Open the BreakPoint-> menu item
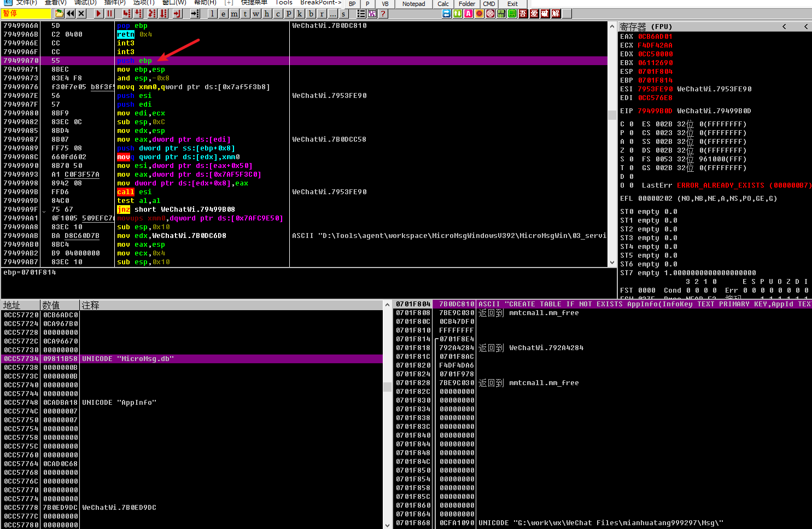The width and height of the screenshot is (812, 529). point(321,3)
